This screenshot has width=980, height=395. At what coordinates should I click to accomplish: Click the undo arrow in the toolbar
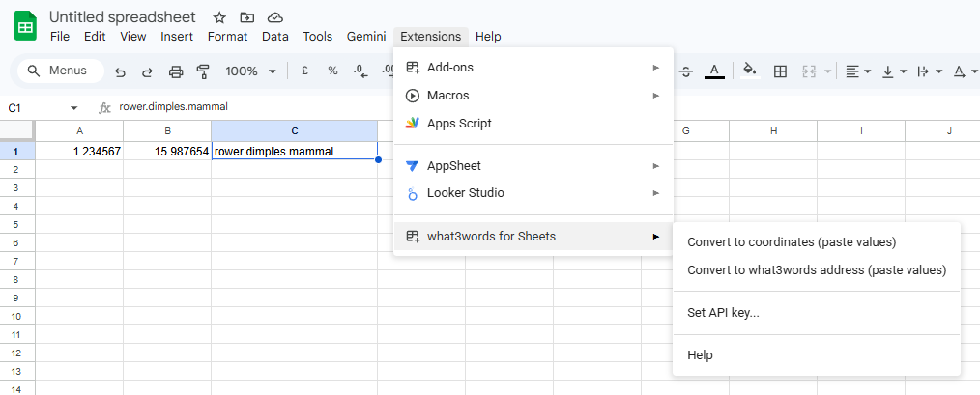pos(120,71)
